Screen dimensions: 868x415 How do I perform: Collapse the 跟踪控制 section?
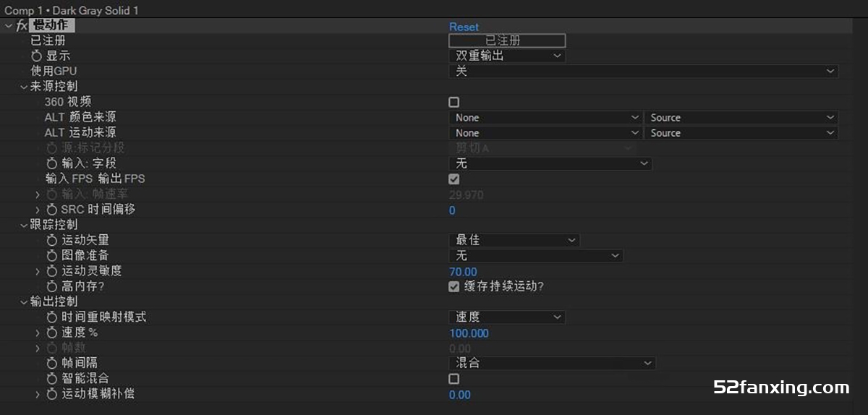point(24,225)
